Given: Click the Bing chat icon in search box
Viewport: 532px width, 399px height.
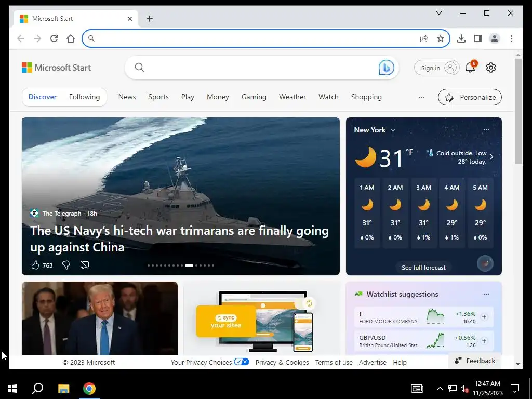Looking at the screenshot, I should (x=386, y=68).
